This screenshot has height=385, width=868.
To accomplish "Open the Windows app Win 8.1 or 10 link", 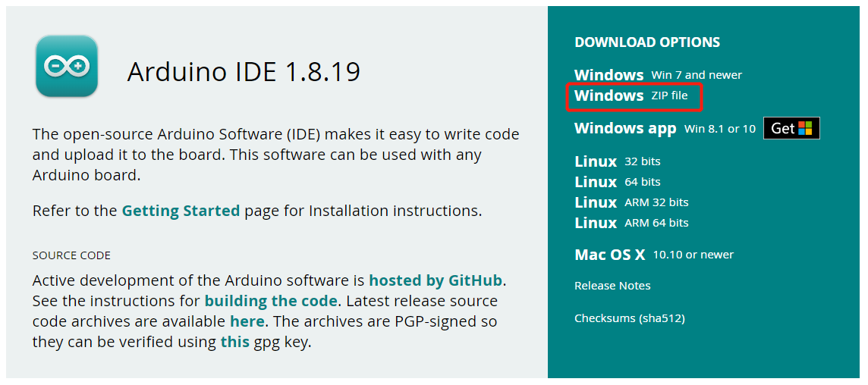I will click(665, 128).
